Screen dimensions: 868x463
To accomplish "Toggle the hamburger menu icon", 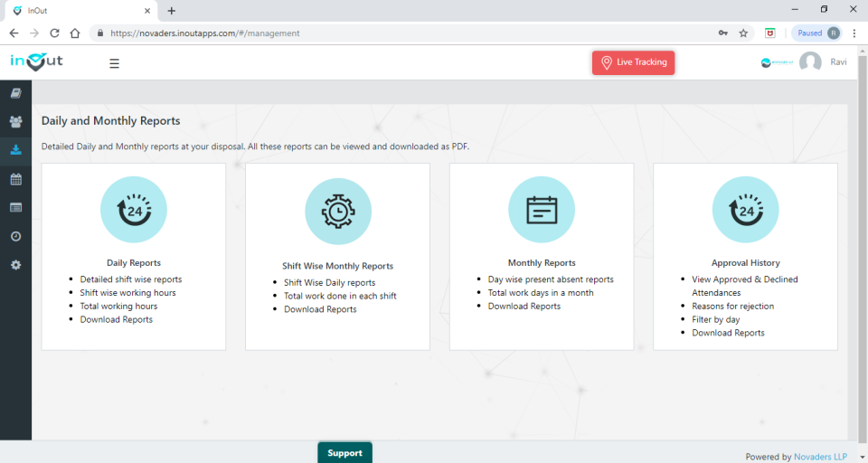I will tap(114, 63).
